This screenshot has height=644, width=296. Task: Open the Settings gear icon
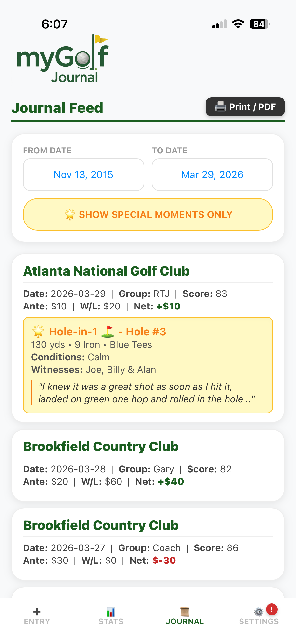[258, 612]
